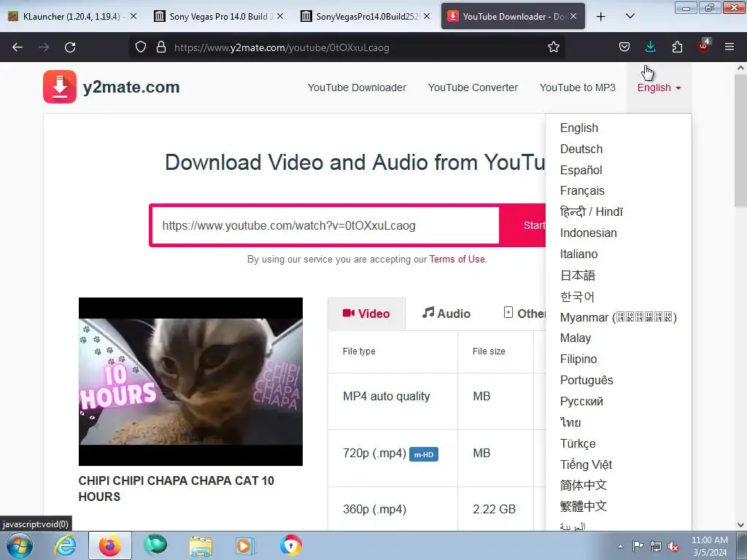The height and width of the screenshot is (560, 747).
Task: Open YouTube Downloader nav link
Action: pyautogui.click(x=357, y=87)
